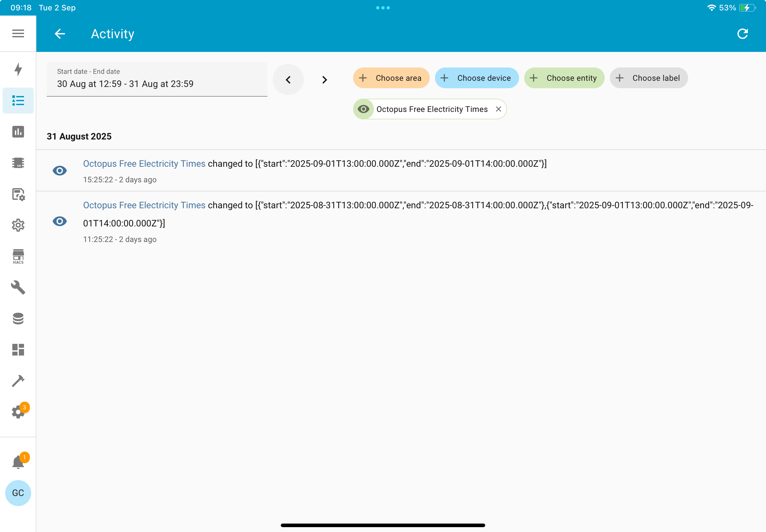Click the 11:25:22 - 2 days ago timestamp
Image resolution: width=766 pixels, height=532 pixels.
pos(120,239)
